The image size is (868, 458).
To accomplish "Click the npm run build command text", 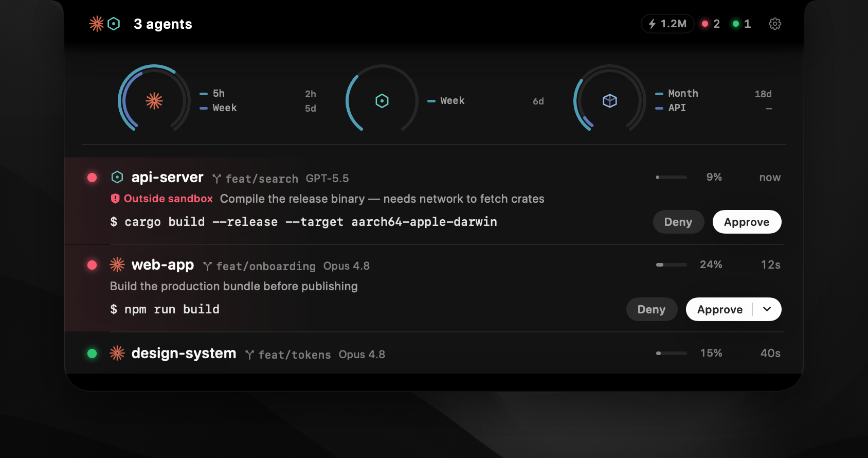I will click(x=165, y=309).
